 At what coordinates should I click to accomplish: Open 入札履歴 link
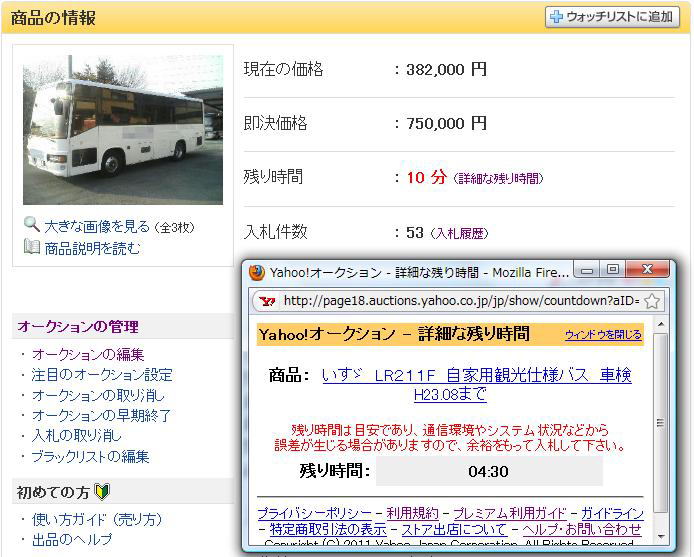(x=459, y=233)
